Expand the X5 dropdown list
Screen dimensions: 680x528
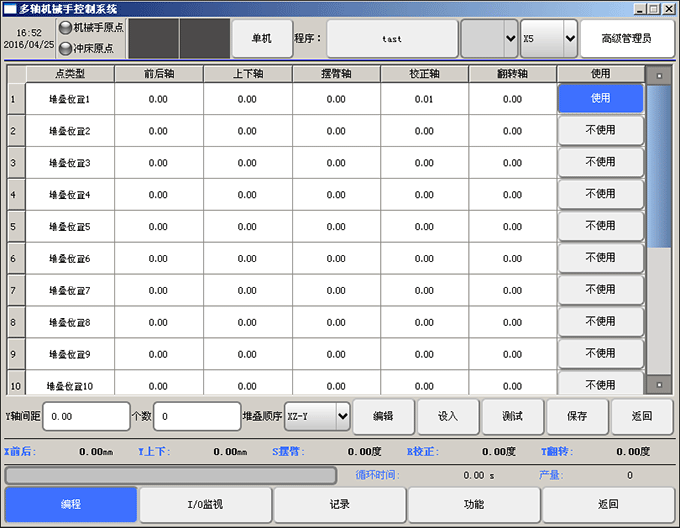click(x=550, y=39)
